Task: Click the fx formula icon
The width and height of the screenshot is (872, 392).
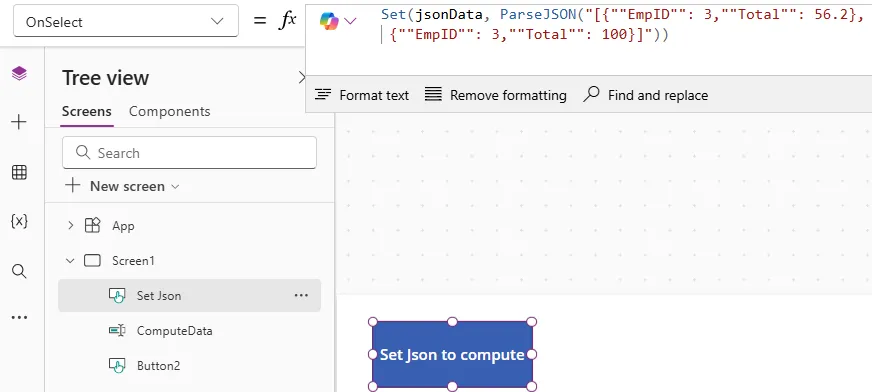Action: [287, 21]
